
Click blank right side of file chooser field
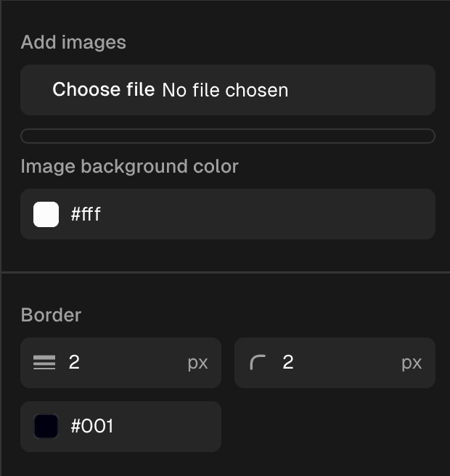pos(363,90)
